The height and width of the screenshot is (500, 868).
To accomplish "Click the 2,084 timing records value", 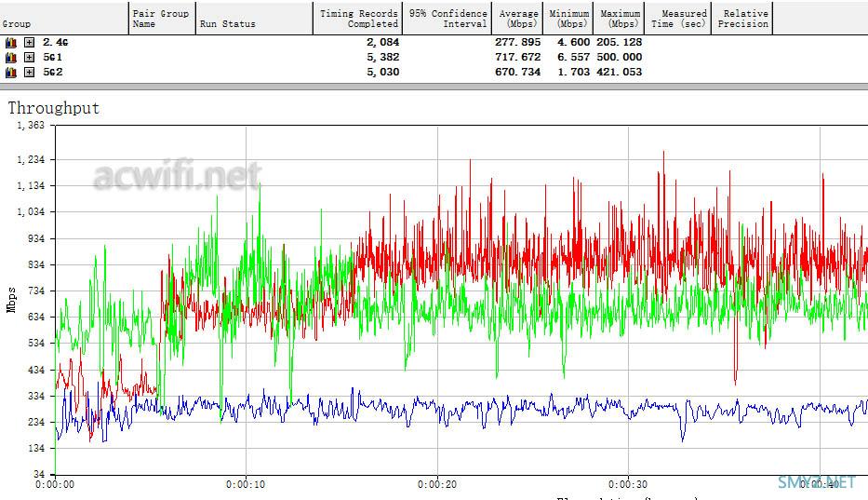I will [382, 42].
